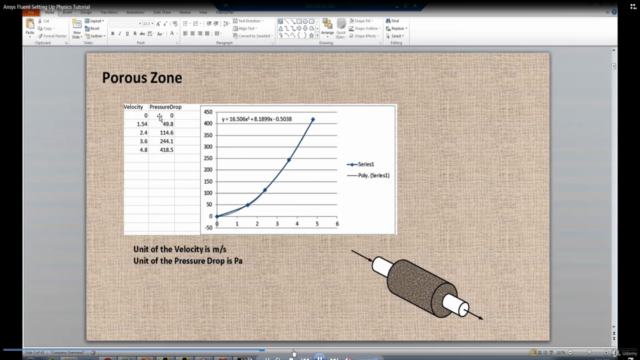Viewport: 640px width, 360px height.
Task: Increase the font size
Action: point(158,24)
